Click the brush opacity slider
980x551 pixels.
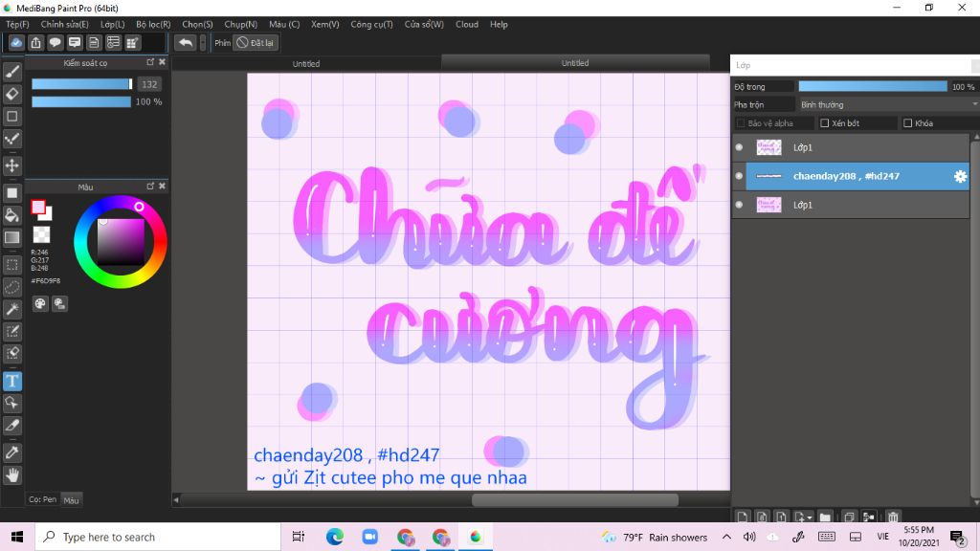[81, 101]
